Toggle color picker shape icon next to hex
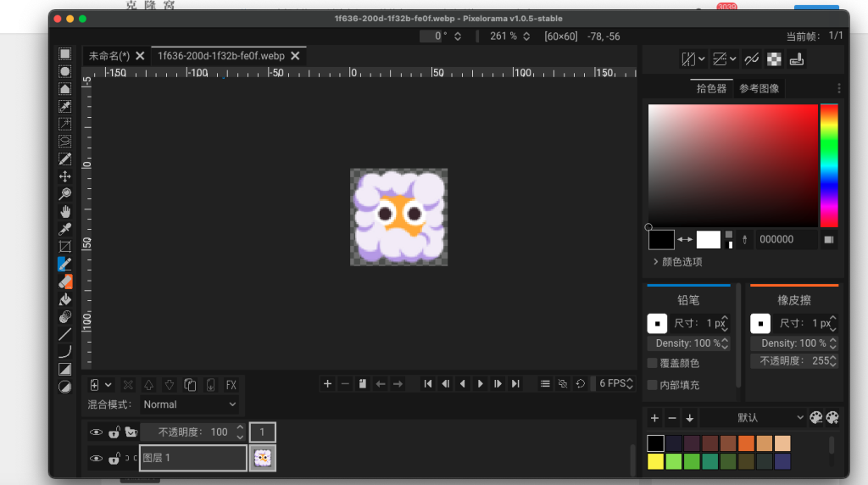The image size is (868, 485). coord(829,240)
